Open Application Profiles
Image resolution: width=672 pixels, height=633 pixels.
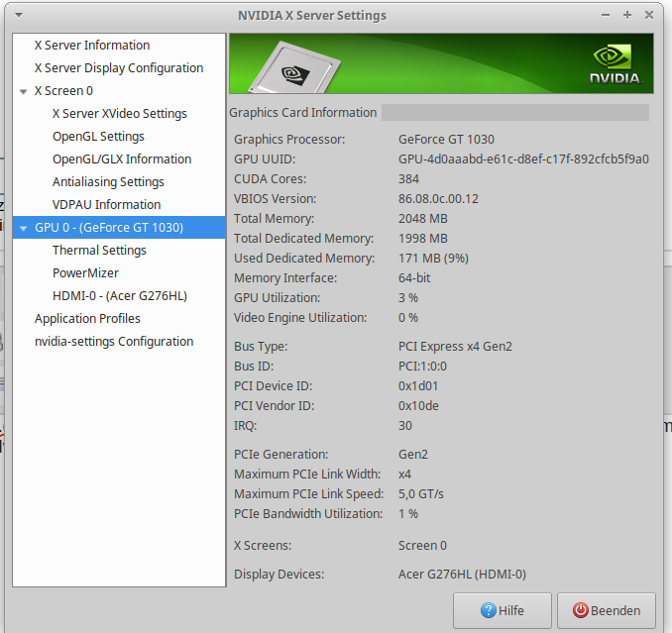[87, 318]
